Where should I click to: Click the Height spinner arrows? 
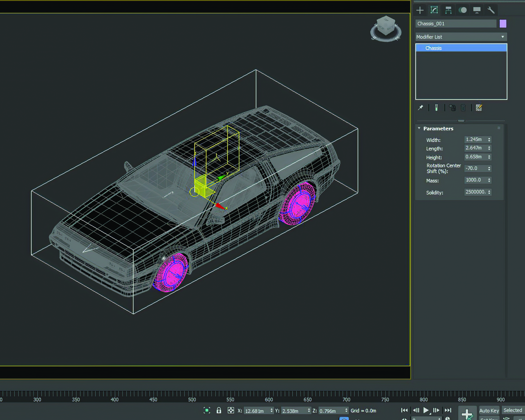[489, 157]
